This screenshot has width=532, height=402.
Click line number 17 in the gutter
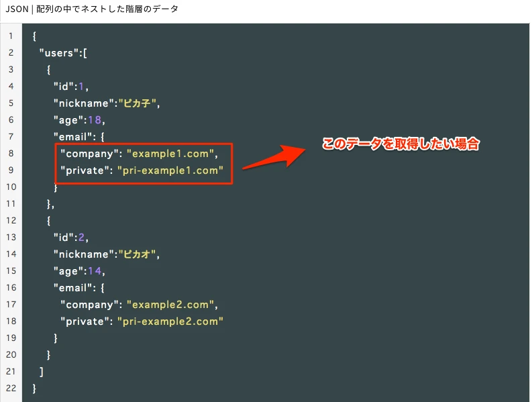coord(11,305)
